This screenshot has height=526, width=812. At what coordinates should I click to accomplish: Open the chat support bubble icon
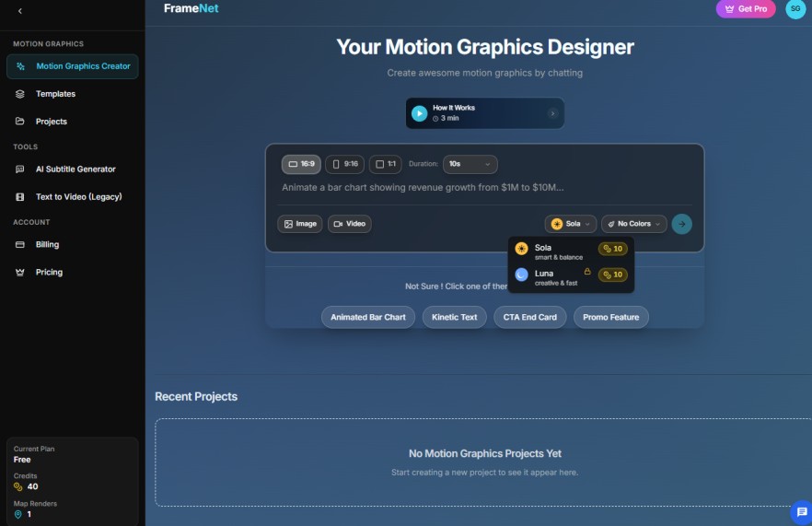tap(801, 511)
